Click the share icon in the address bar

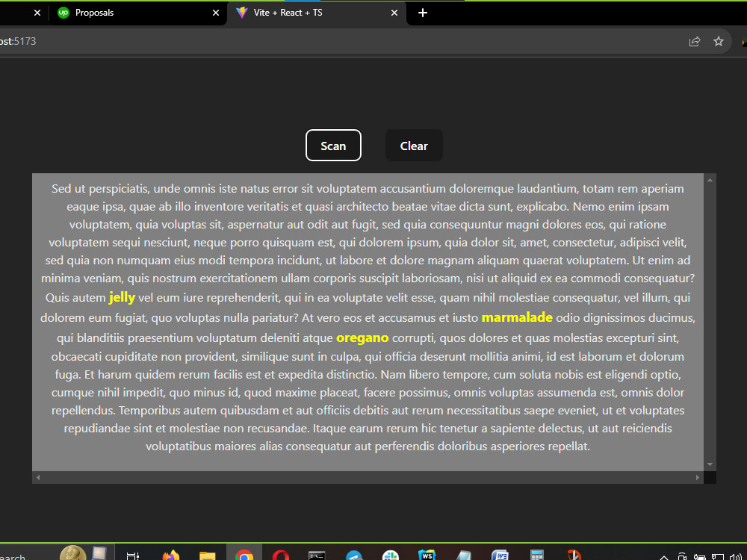tap(695, 41)
